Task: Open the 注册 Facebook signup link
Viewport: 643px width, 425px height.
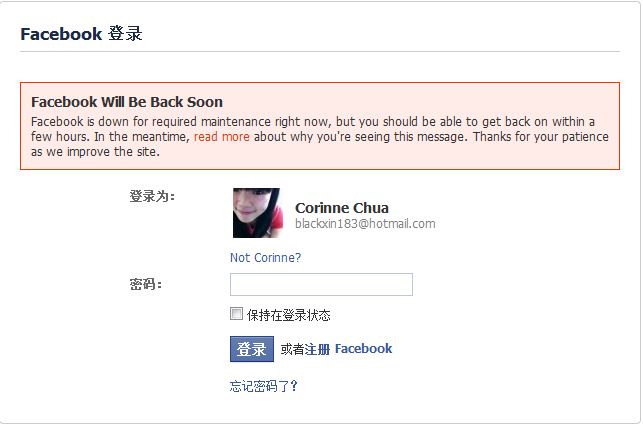Action: point(348,349)
